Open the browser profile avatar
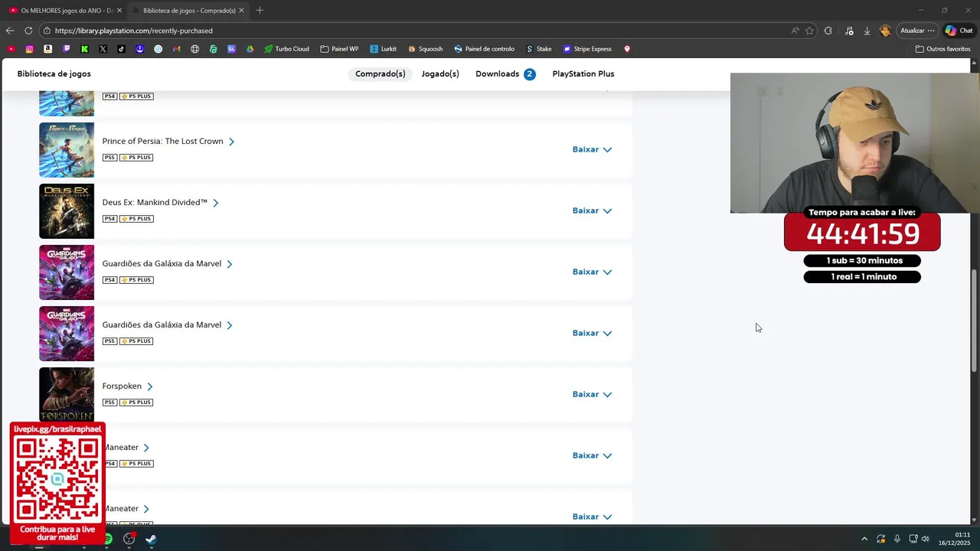980x551 pixels. tap(885, 31)
